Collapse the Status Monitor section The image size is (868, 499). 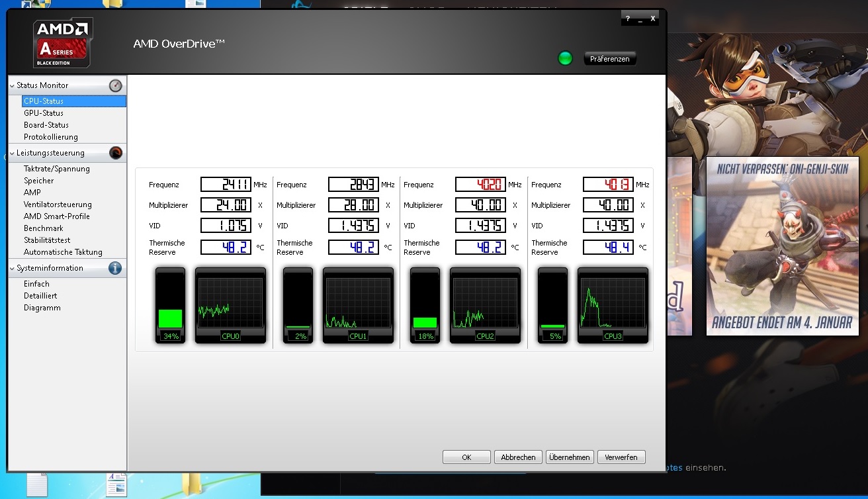[12, 85]
